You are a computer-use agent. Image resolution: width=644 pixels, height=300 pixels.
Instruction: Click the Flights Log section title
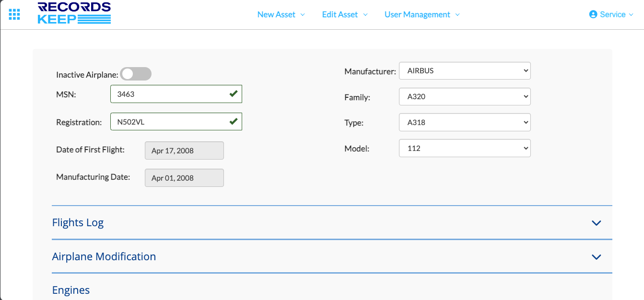78,222
